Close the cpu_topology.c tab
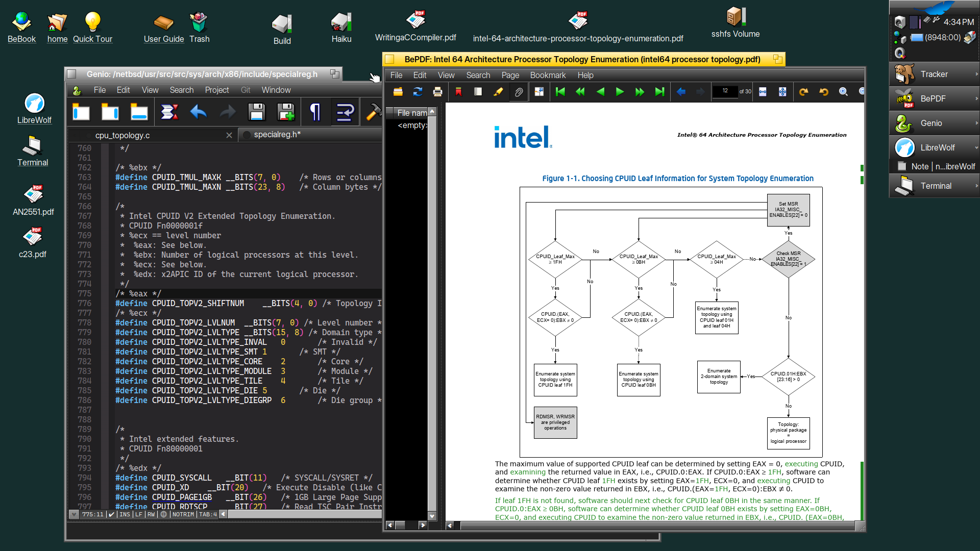 click(x=229, y=135)
